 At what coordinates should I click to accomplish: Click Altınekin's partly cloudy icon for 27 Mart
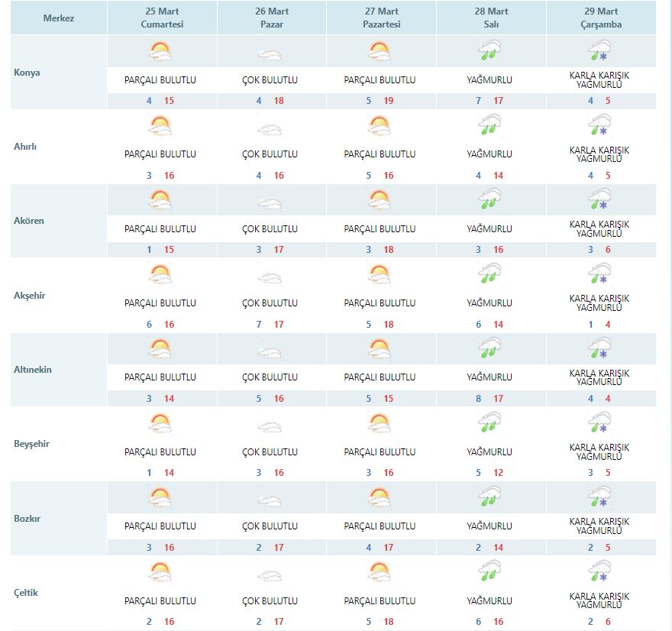tap(380, 350)
